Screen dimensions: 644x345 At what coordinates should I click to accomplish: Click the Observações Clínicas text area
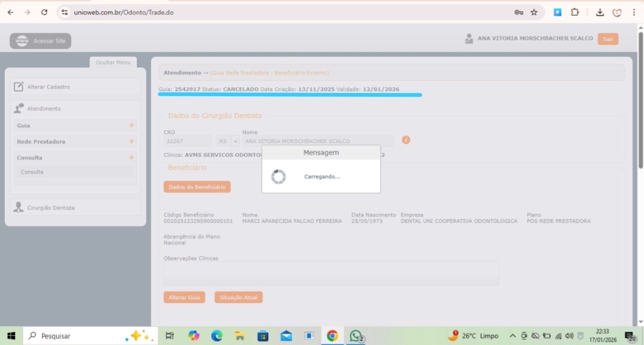pyautogui.click(x=331, y=273)
